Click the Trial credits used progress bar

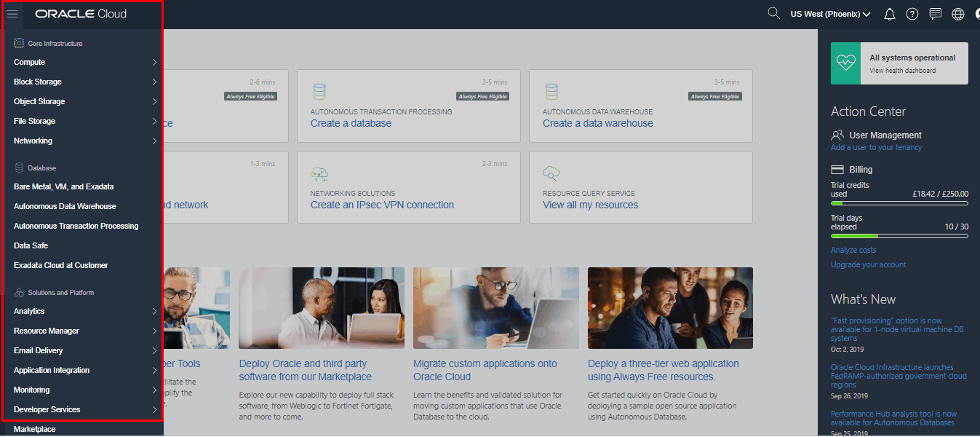pos(899,203)
